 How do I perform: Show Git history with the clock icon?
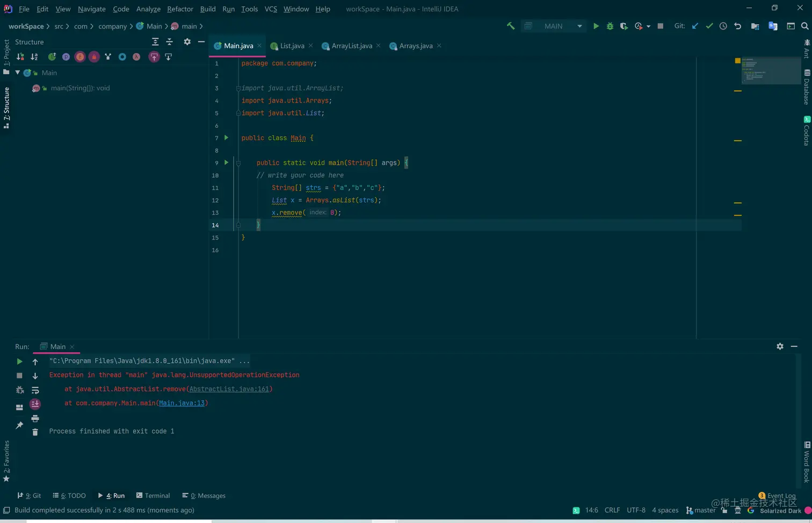point(723,26)
